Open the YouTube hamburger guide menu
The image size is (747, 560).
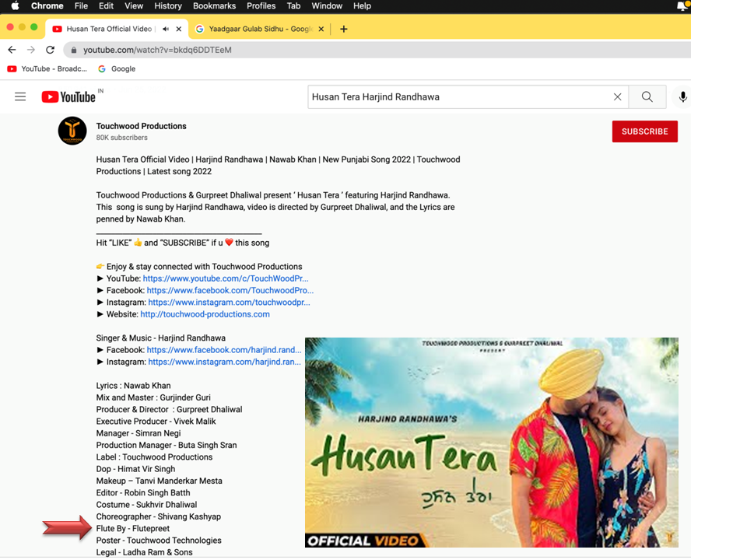20,96
